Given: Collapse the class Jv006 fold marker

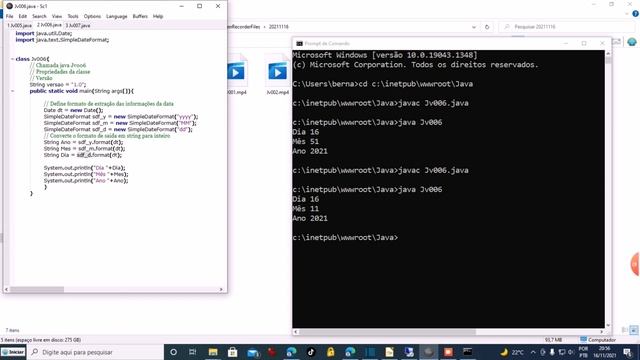Looking at the screenshot, I should (12, 59).
